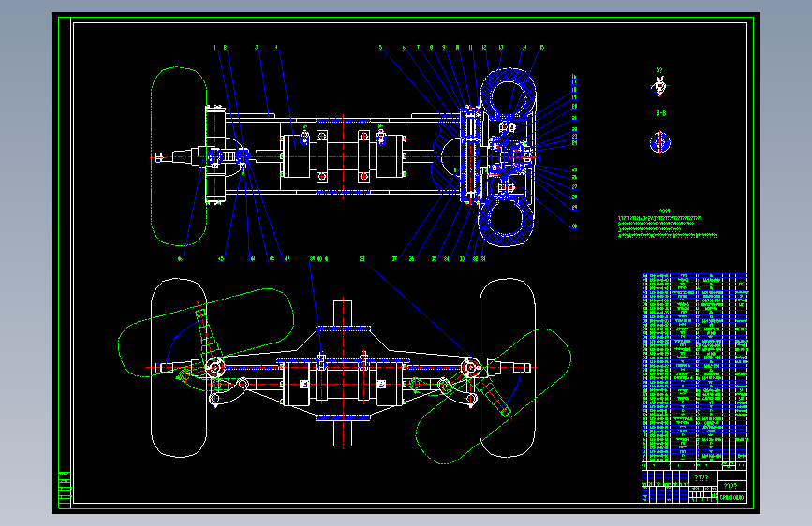Select the B-B section label

660,113
